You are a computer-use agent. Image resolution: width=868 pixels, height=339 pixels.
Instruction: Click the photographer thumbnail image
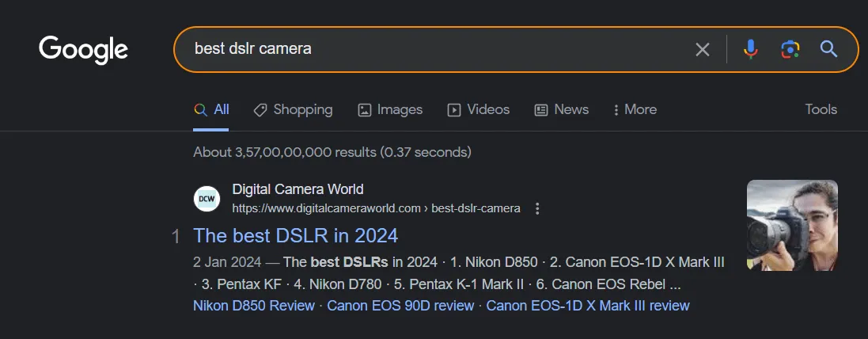click(792, 225)
